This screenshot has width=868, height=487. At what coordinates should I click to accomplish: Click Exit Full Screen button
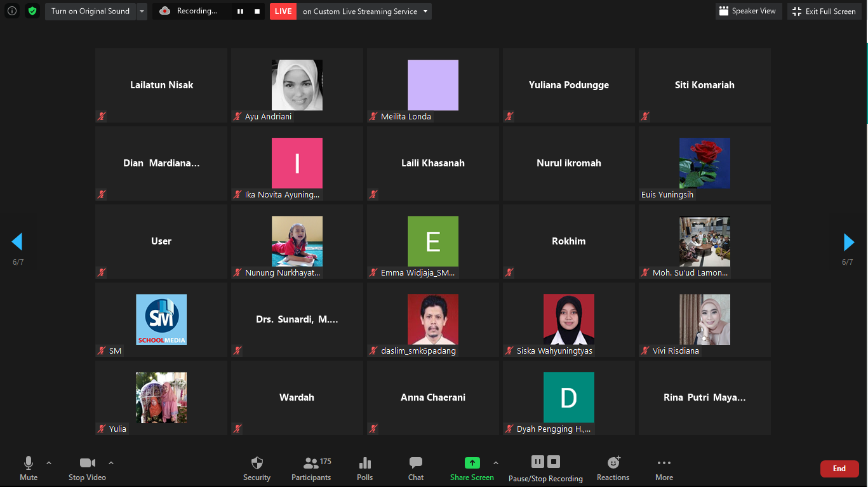coord(824,11)
